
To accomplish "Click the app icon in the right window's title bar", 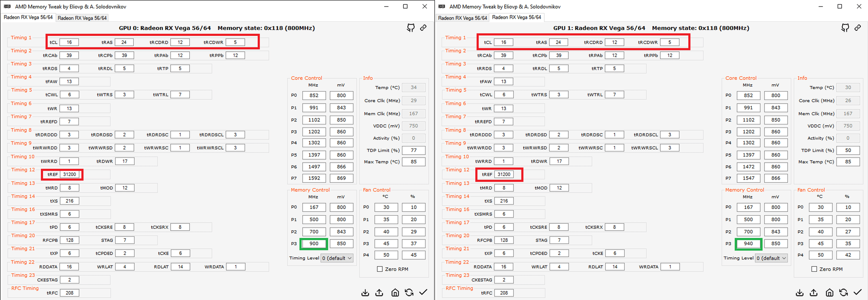I will (441, 6).
